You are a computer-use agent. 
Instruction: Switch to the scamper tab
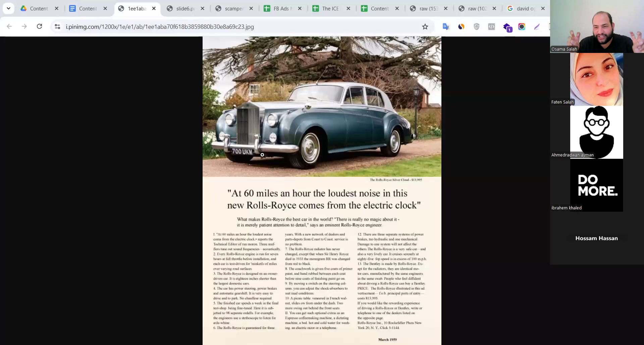pyautogui.click(x=230, y=8)
